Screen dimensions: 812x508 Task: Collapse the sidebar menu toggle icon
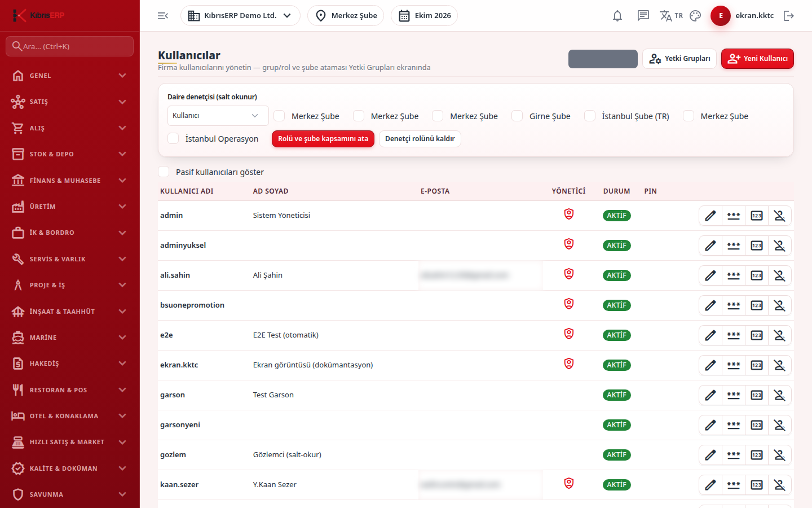tap(163, 16)
